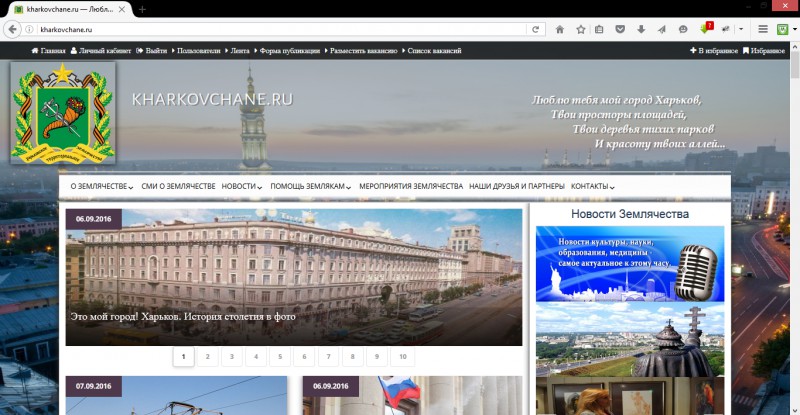Open Новости Землячества heading

tap(630, 214)
